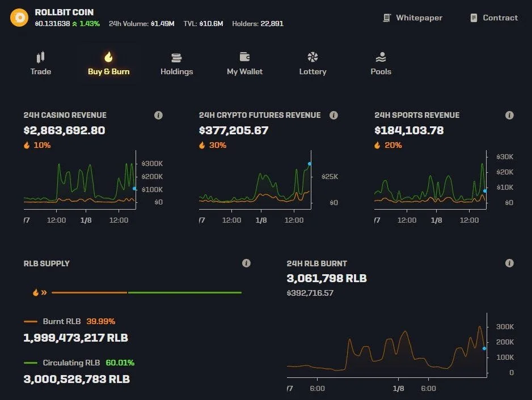Click the RLB SUPPLY heading
532x400 pixels.
pyautogui.click(x=47, y=263)
